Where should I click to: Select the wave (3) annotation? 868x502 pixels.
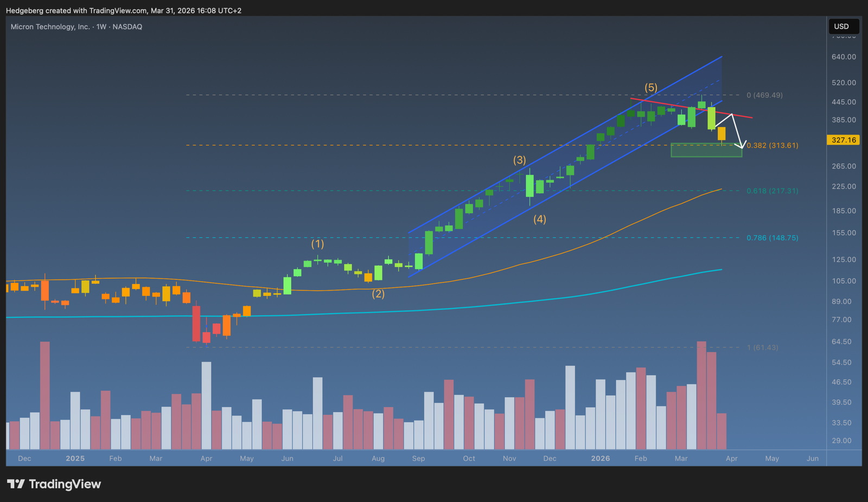pyautogui.click(x=519, y=160)
